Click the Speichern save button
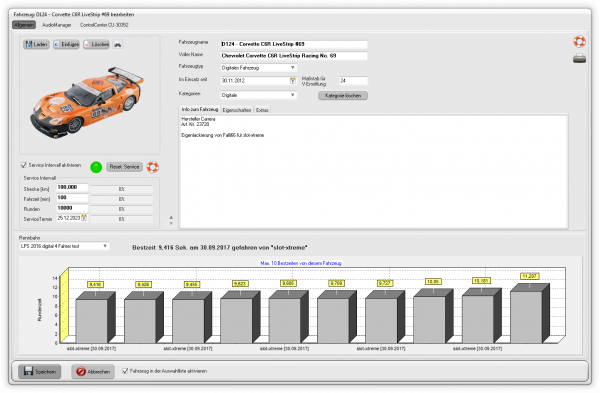 [40, 371]
